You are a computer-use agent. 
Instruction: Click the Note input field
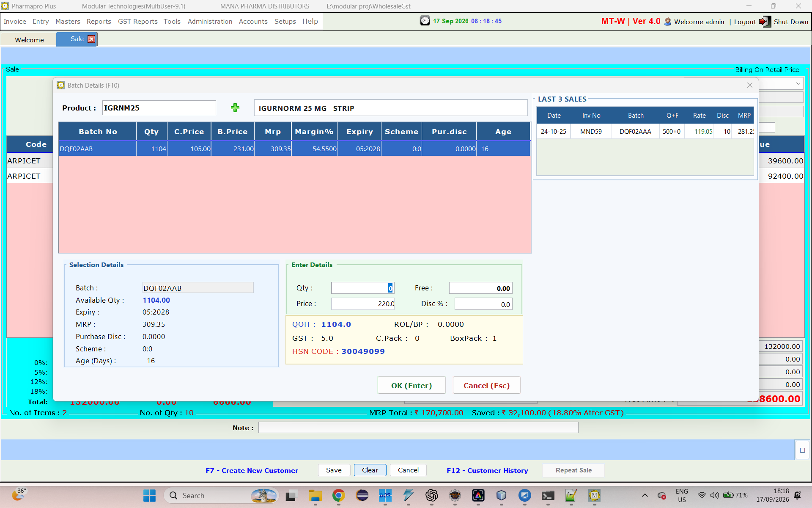tap(418, 428)
